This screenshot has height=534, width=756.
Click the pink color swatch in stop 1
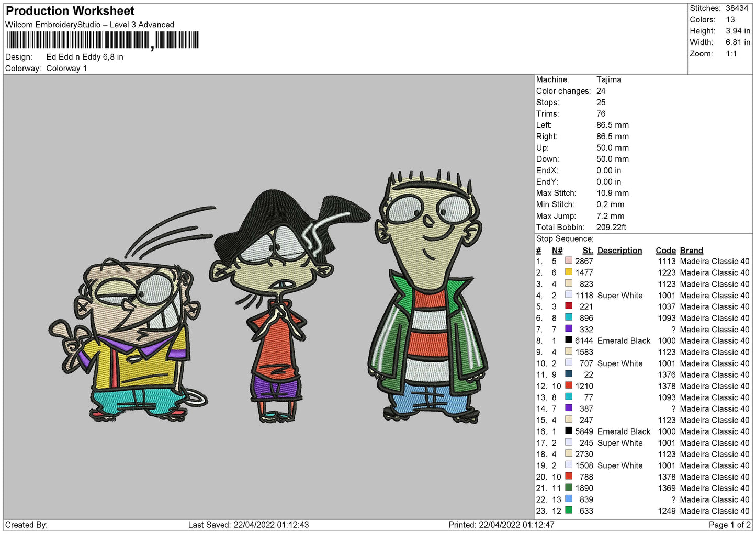(x=568, y=261)
